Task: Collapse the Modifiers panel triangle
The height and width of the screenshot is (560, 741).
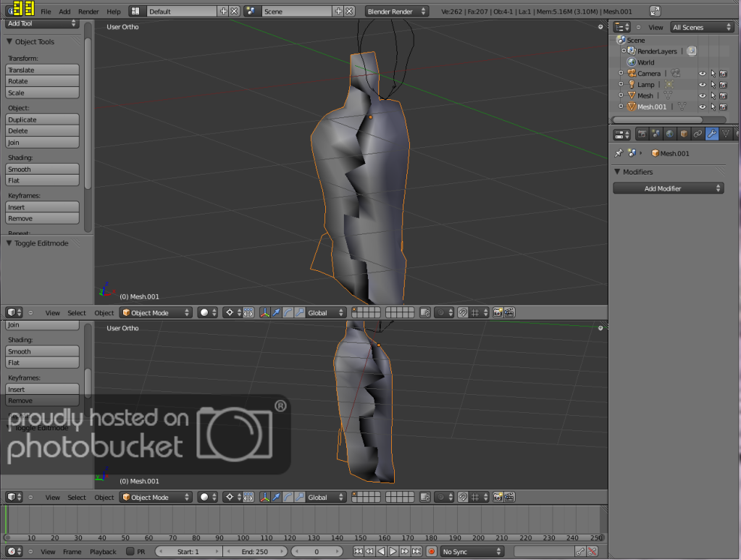Action: pyautogui.click(x=617, y=172)
